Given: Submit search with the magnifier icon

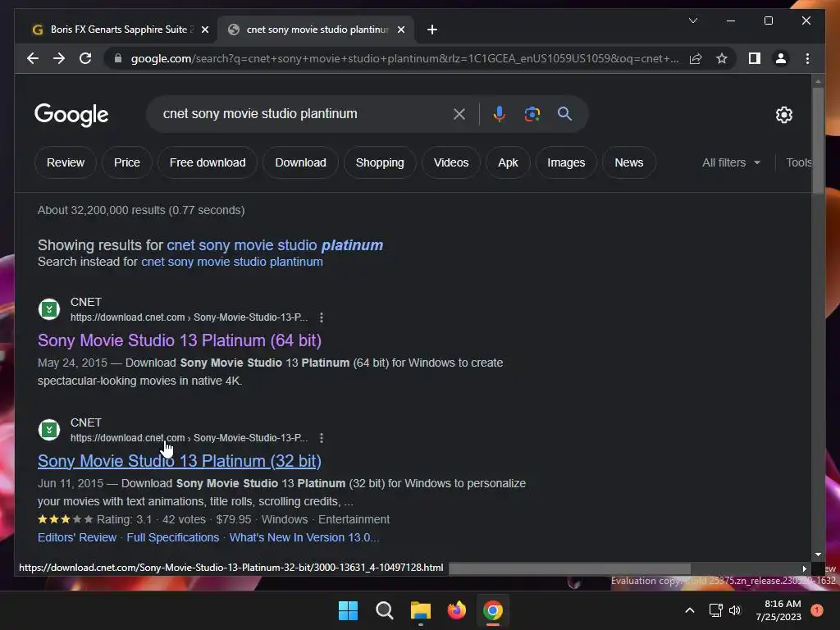Looking at the screenshot, I should click(x=564, y=113).
